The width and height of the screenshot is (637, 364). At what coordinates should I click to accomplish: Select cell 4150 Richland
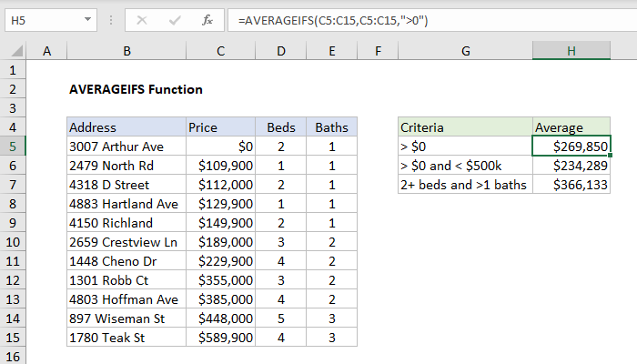[x=126, y=223]
